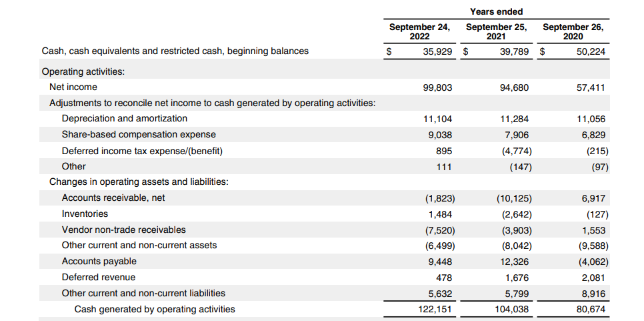Click the 'Deferred revenue' row label
The width and height of the screenshot is (644, 321).
coord(99,278)
